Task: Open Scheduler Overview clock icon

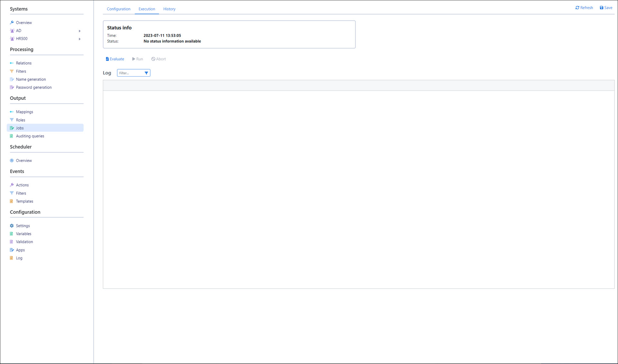Action: tap(12, 160)
